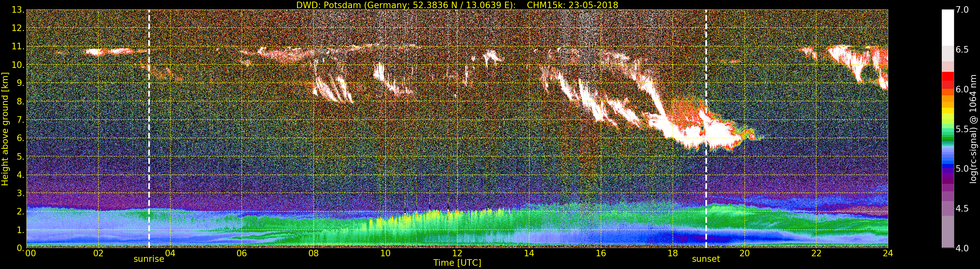Click the "4." height axis tick label
980x269 pixels.
[20, 175]
